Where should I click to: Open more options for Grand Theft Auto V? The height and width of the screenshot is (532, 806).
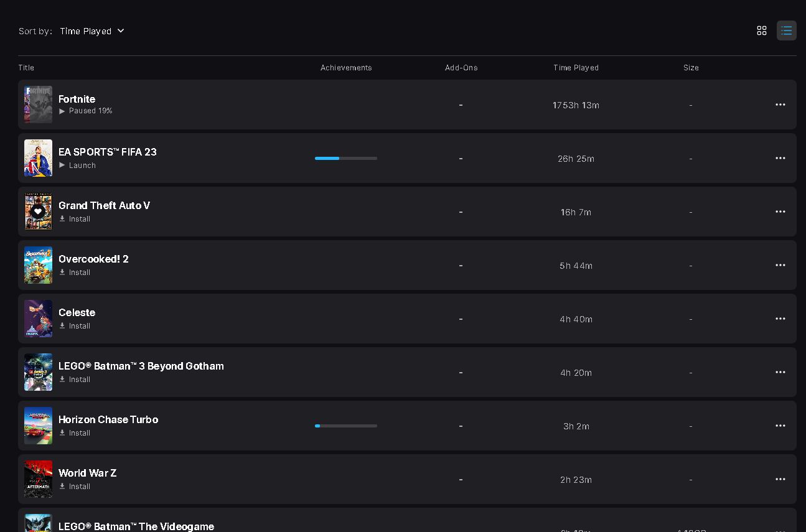coord(780,212)
